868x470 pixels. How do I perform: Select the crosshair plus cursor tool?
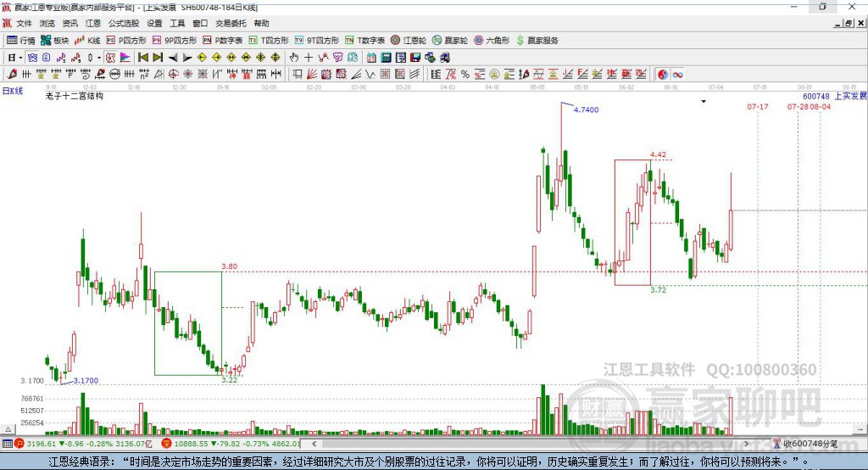tap(309, 58)
